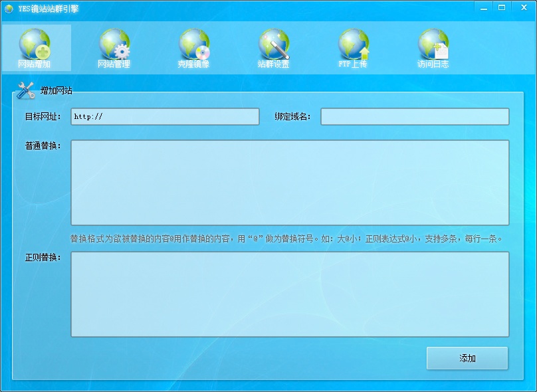Click the 增加网站 group title
The width and height of the screenshot is (537, 392).
[x=56, y=91]
